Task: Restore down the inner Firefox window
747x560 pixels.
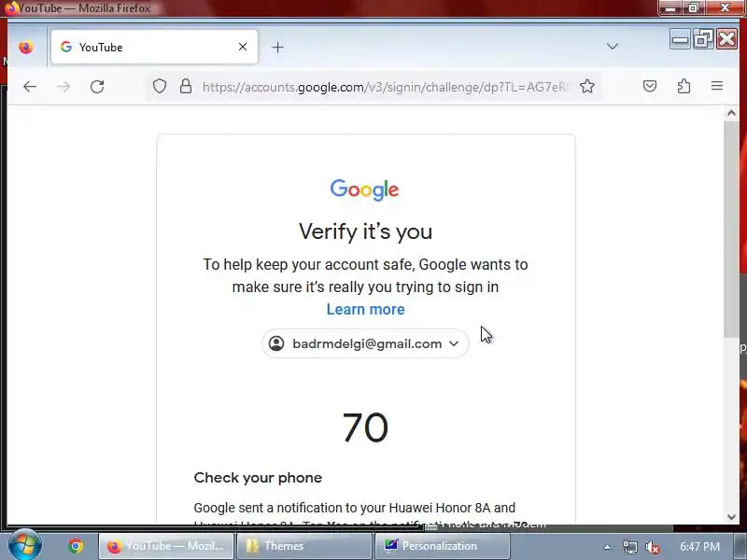Action: (703, 38)
